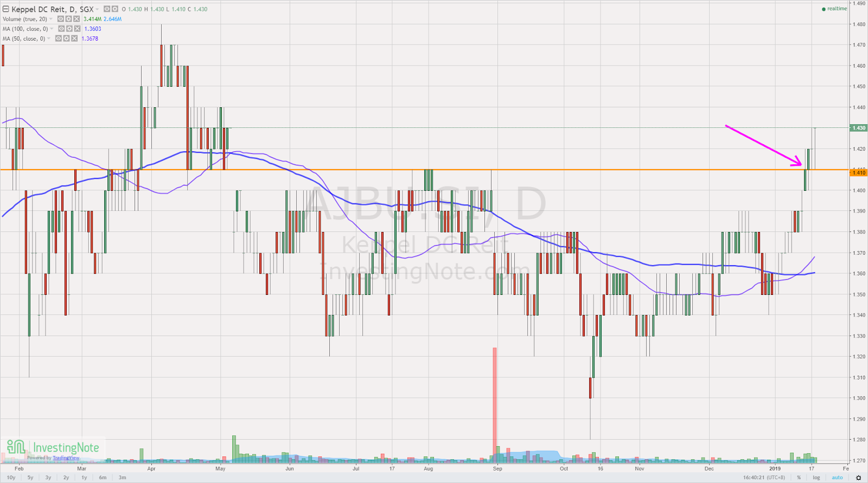
Task: Remove the MA 100 indicator
Action: [x=78, y=29]
